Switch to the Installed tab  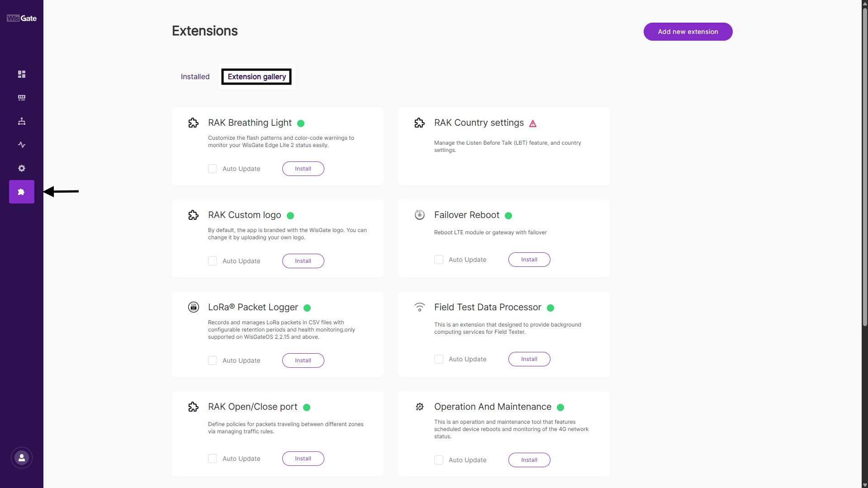coord(195,76)
